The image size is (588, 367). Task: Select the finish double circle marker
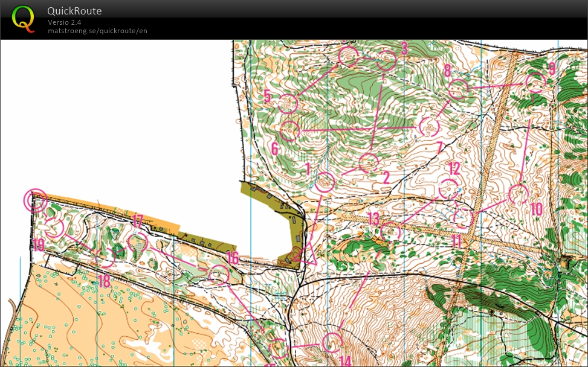(x=35, y=200)
